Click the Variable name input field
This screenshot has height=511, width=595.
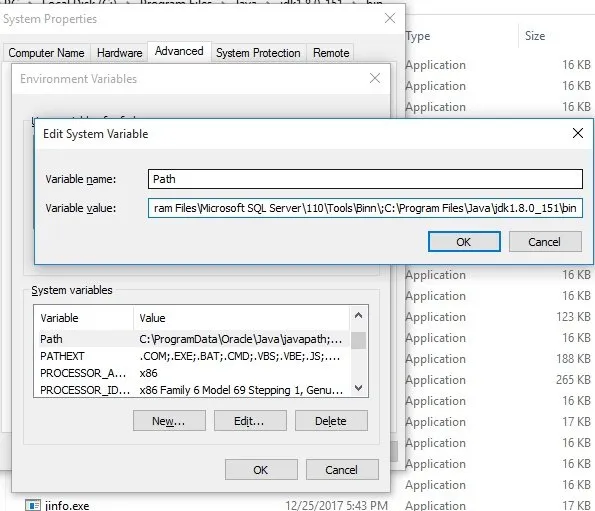365,179
